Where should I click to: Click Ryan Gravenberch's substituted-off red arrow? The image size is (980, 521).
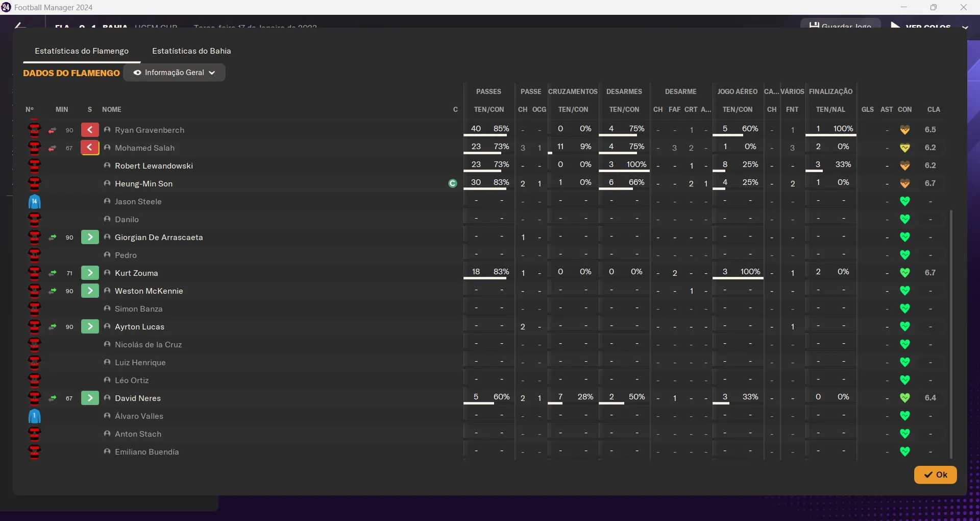pos(90,130)
